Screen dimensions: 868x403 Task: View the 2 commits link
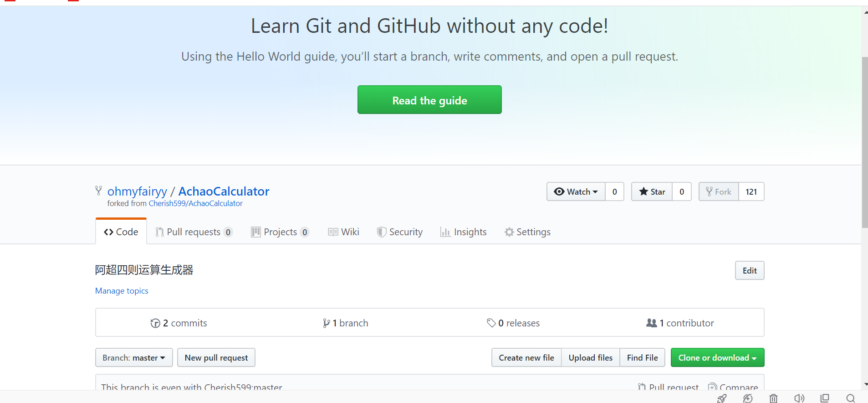pos(179,323)
